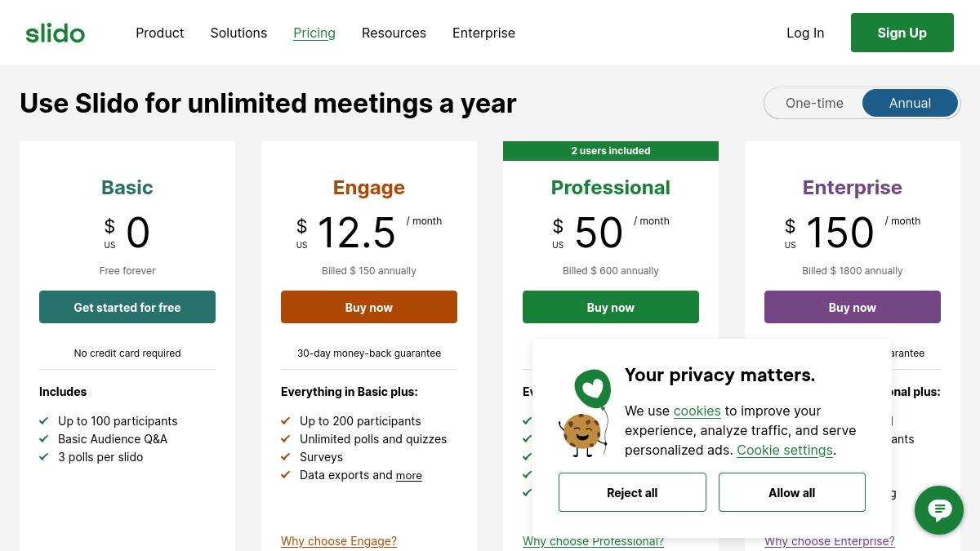The width and height of the screenshot is (980, 551).
Task: Open the Product menu
Action: [159, 33]
